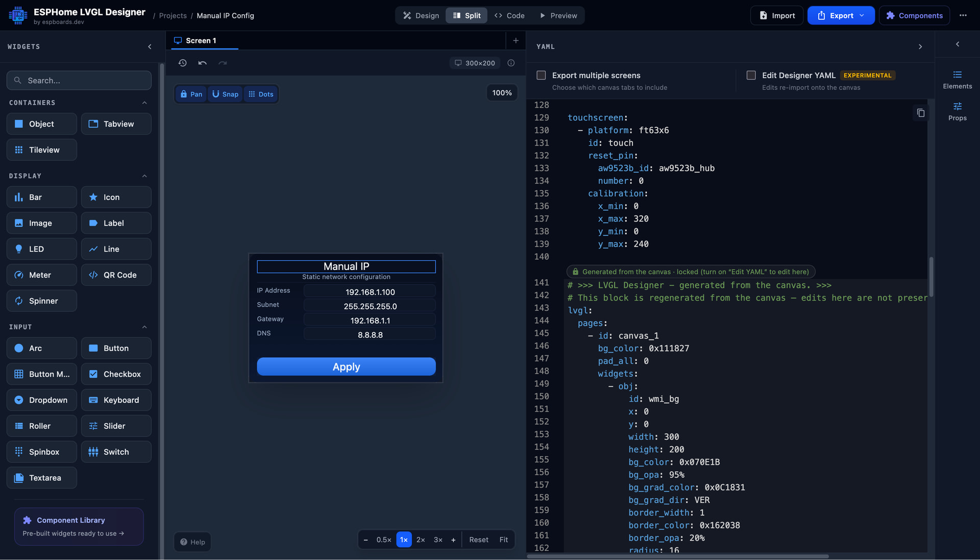Screen dimensions: 980x560
Task: Open canvas size 300×200 selector
Action: (x=475, y=63)
